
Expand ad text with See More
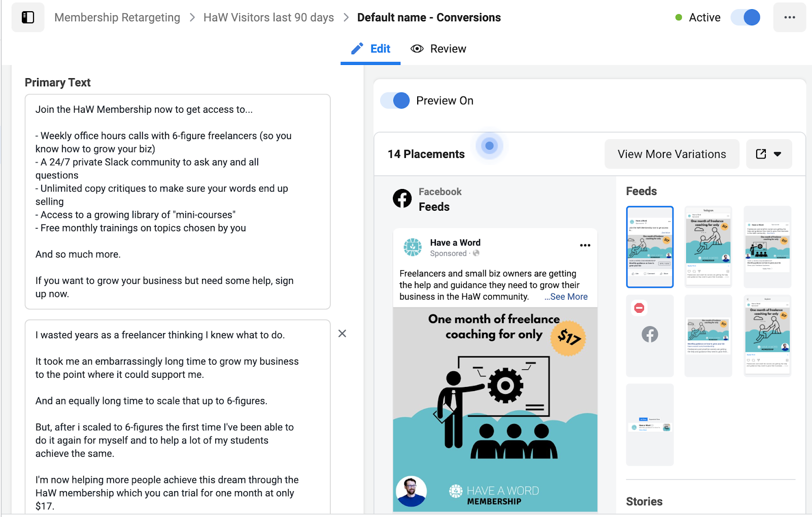click(x=566, y=297)
